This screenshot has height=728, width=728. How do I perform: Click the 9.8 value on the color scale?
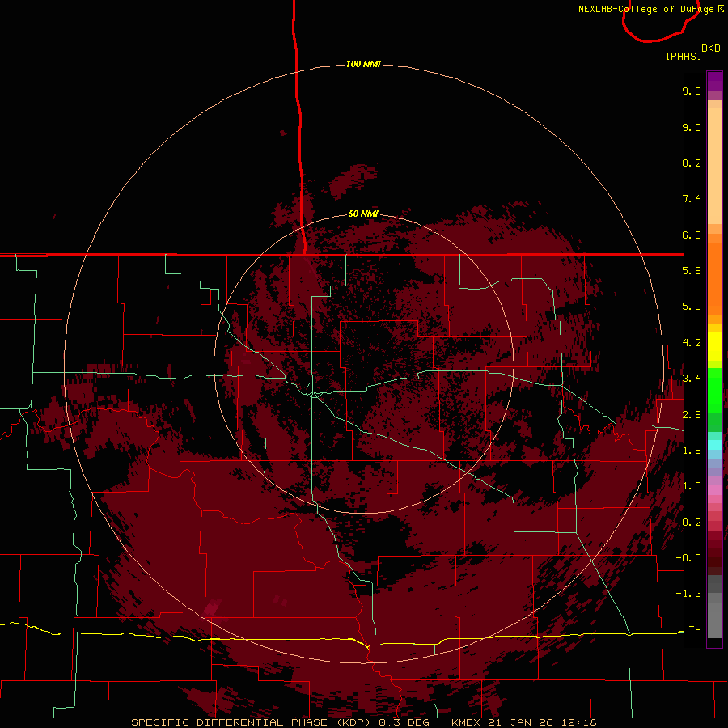click(x=692, y=91)
